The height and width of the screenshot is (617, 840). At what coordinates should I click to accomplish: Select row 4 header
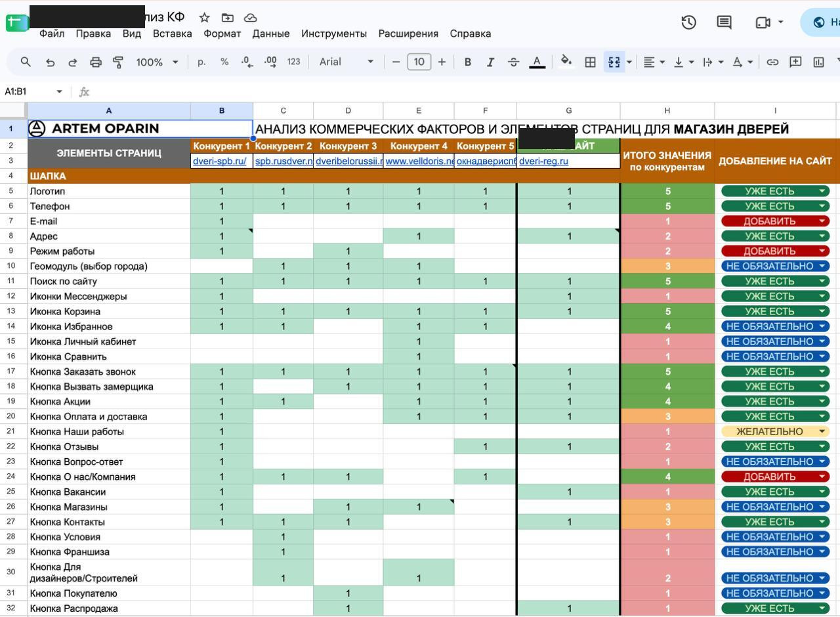click(11, 176)
